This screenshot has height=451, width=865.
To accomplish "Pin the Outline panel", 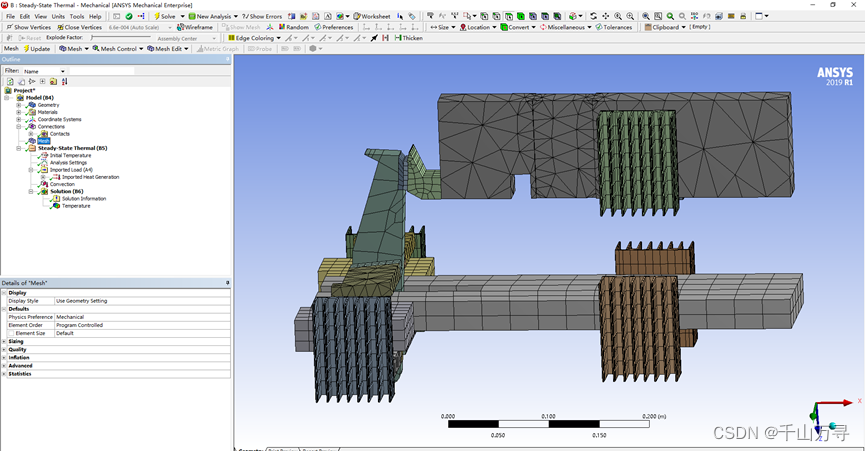I will click(227, 59).
